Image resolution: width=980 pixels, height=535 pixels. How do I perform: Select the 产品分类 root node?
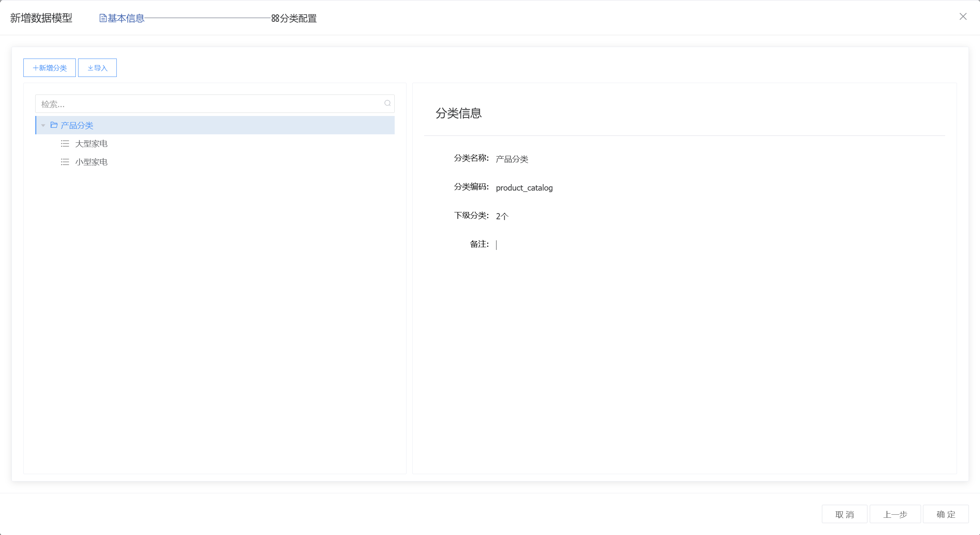coord(77,125)
